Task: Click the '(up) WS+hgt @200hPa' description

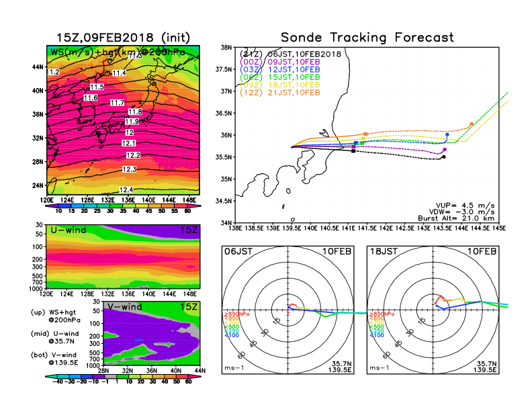Action: pyautogui.click(x=55, y=316)
